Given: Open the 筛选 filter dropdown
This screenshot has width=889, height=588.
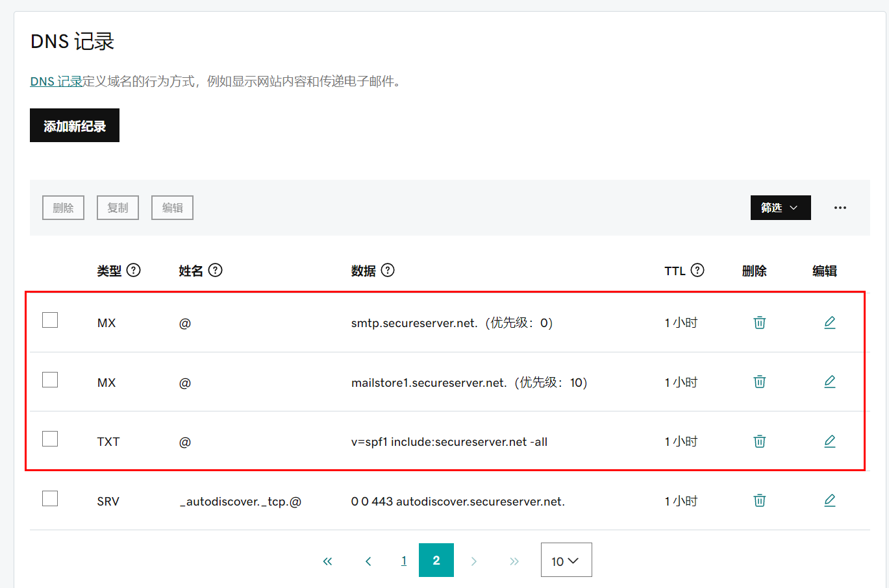Looking at the screenshot, I should (780, 208).
